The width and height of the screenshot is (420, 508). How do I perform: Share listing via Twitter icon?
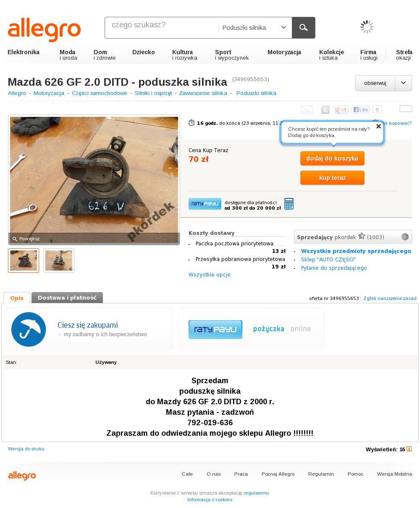tap(325, 110)
